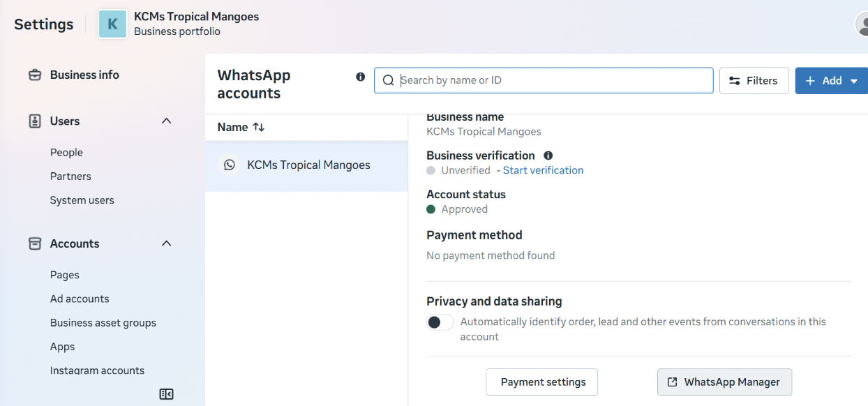868x406 pixels.
Task: Click the Accounts archive icon
Action: point(35,243)
